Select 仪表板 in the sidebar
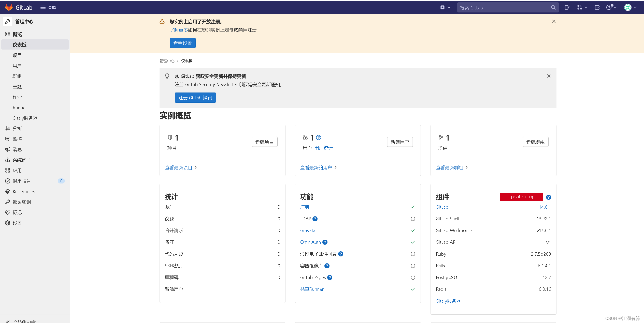Image resolution: width=644 pixels, height=323 pixels. tap(19, 44)
